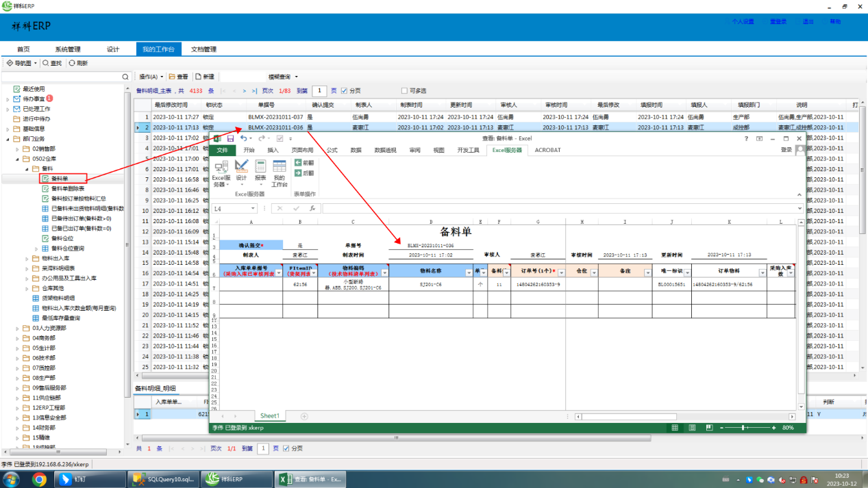
Task: Click the 前翻 previous record icon
Action: (x=298, y=163)
